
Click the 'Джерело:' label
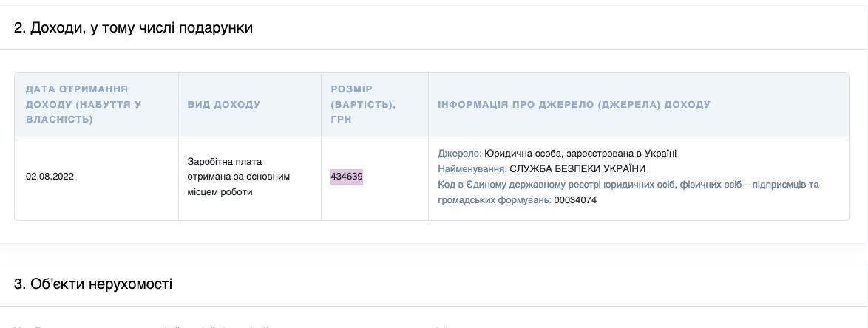click(x=459, y=154)
